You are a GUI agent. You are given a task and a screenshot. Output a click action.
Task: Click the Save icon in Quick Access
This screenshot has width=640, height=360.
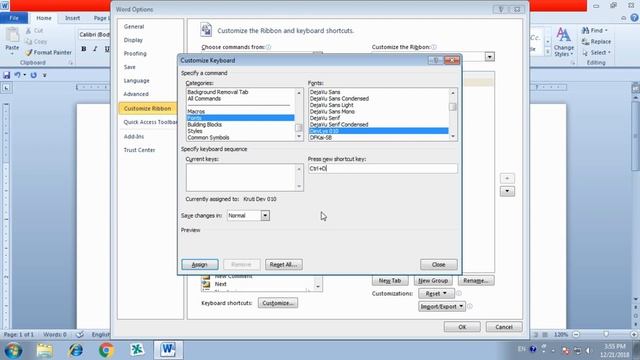coord(7,75)
